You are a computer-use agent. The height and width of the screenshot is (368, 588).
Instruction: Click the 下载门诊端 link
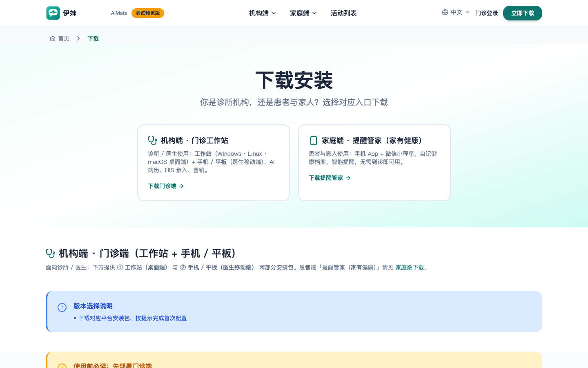(x=166, y=186)
